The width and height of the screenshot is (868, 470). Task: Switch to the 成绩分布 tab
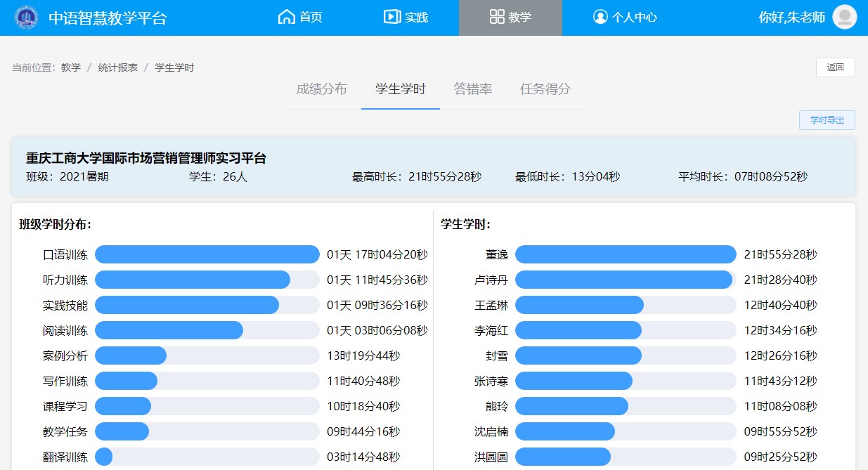click(x=321, y=89)
